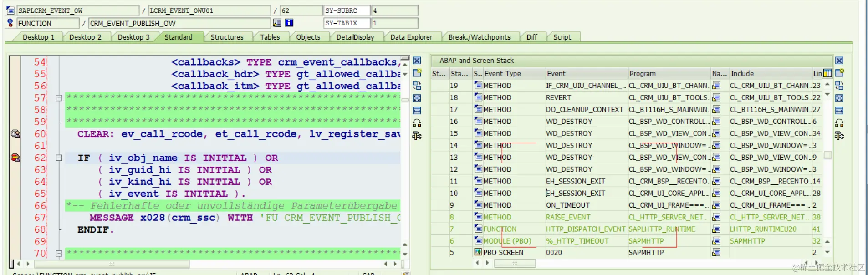Click code editor scroll-up arrow at top
Screen dimensions: 868x275
(x=405, y=65)
